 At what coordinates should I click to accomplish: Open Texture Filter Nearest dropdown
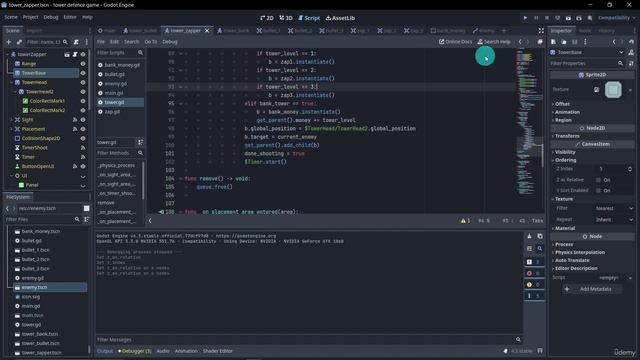pos(614,208)
